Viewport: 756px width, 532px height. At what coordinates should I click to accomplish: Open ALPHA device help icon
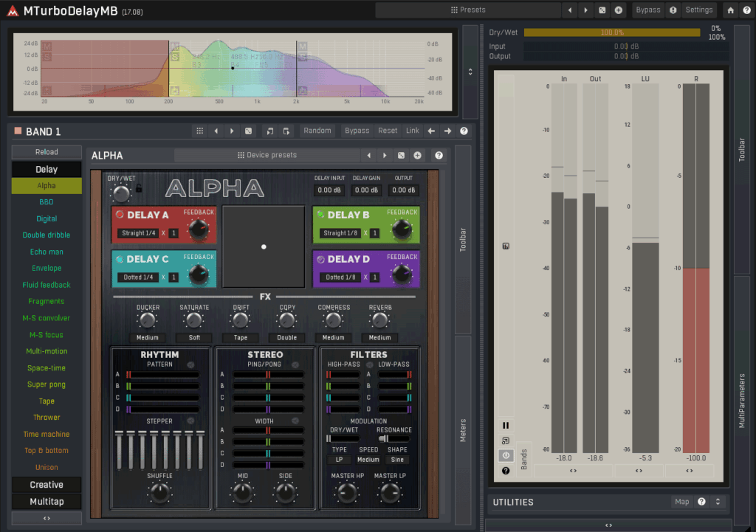(439, 155)
